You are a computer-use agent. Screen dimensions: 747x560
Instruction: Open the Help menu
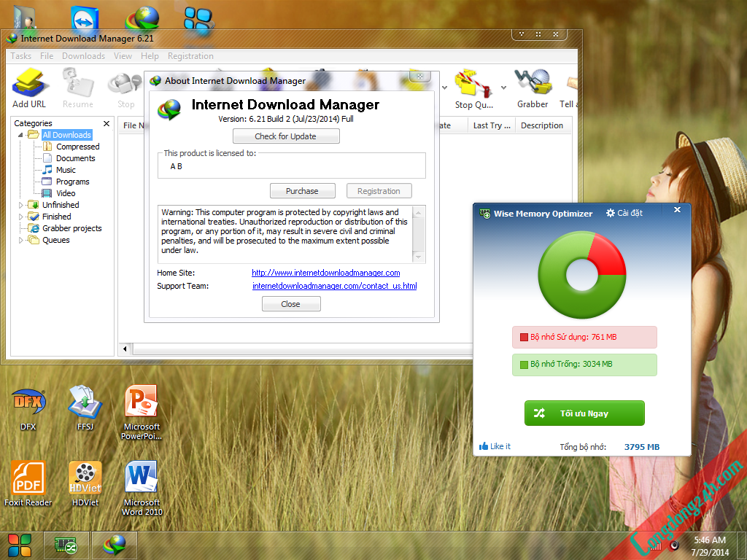[x=150, y=56]
